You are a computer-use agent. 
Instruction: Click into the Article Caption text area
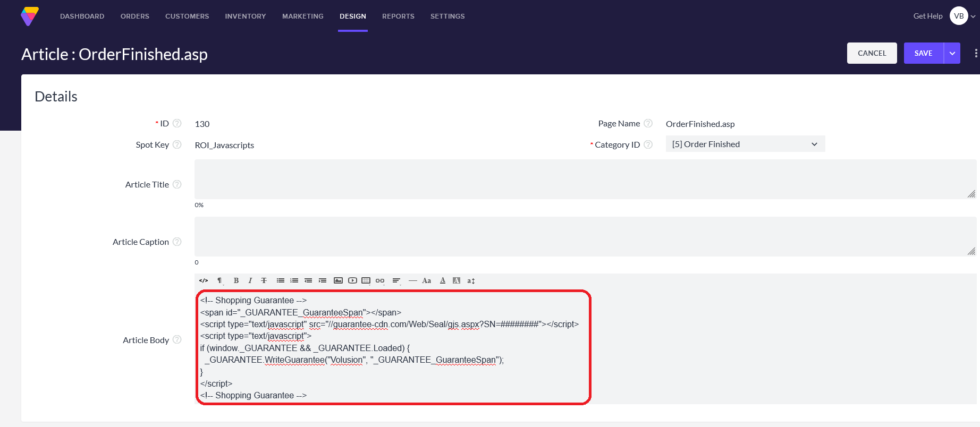click(x=585, y=236)
